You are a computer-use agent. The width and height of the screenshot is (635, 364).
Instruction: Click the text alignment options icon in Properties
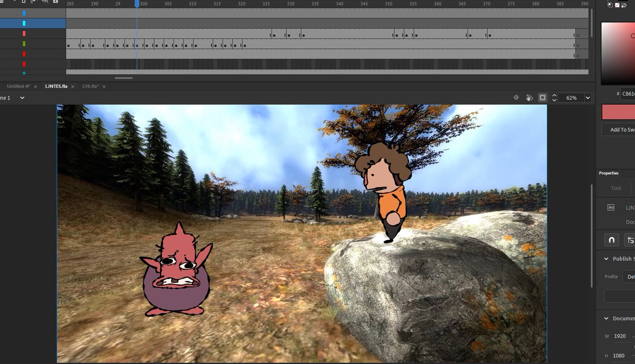click(630, 240)
